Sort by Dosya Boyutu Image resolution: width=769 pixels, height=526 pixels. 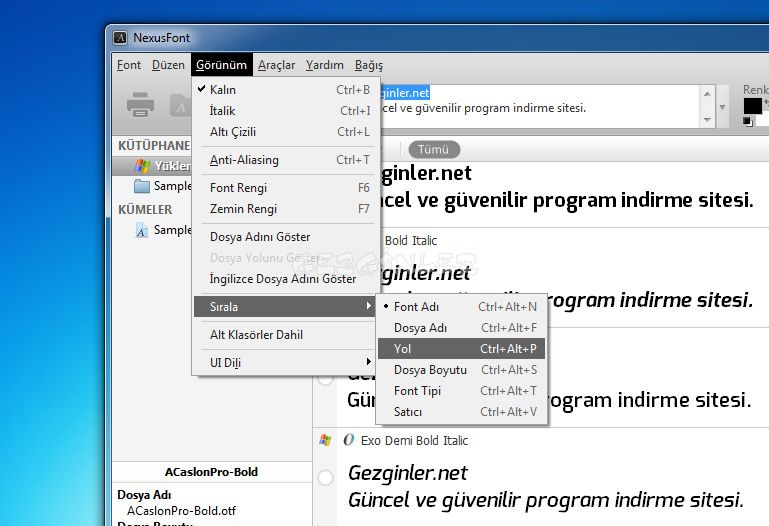[461, 370]
